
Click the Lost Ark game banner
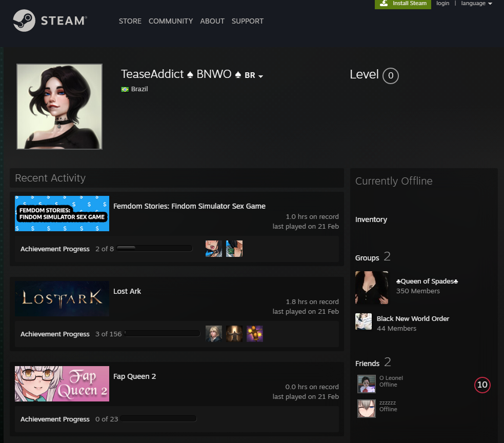pyautogui.click(x=62, y=298)
